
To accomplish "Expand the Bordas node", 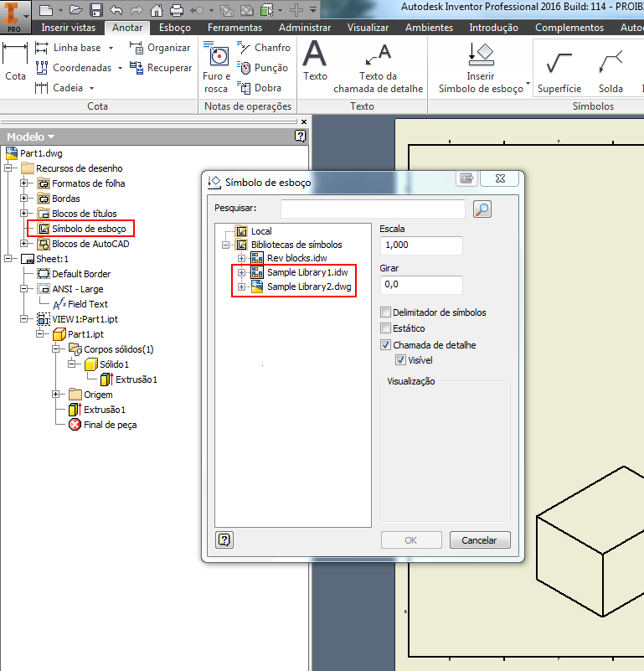I will click(x=24, y=199).
